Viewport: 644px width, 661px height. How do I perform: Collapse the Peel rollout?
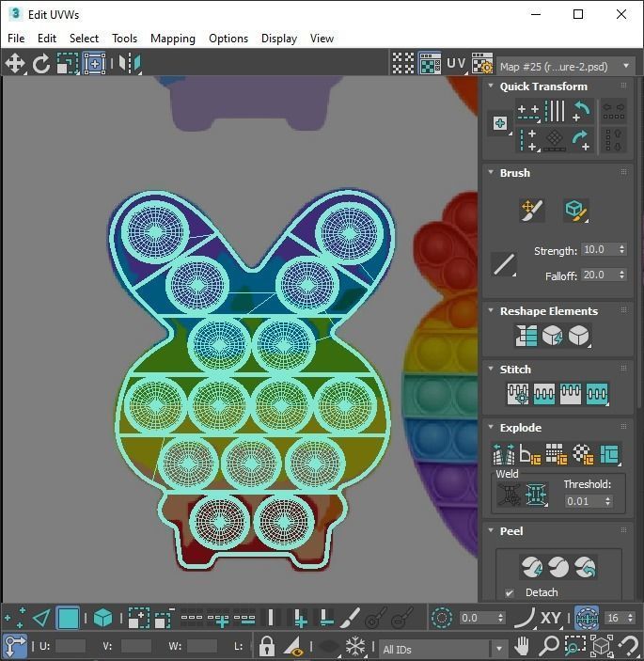click(491, 530)
